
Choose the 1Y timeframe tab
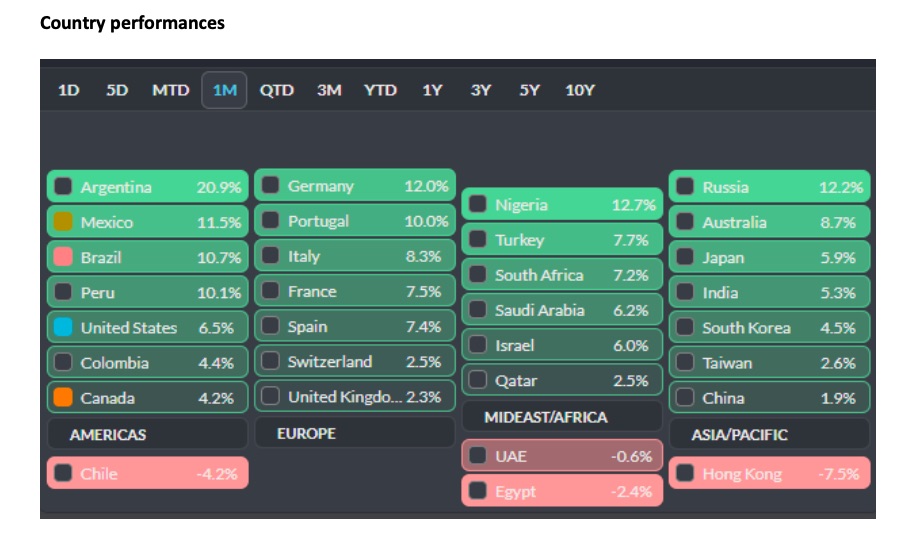pyautogui.click(x=432, y=90)
